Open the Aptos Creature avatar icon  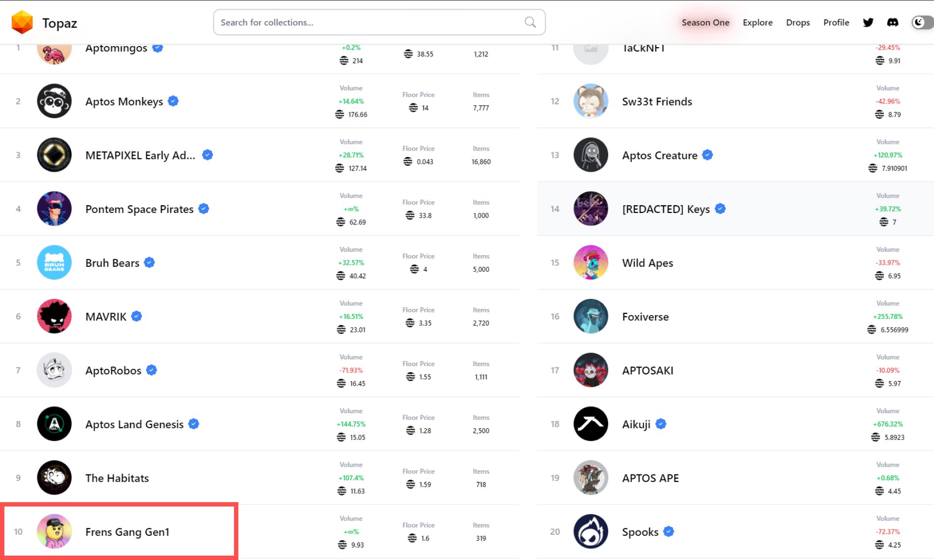591,155
